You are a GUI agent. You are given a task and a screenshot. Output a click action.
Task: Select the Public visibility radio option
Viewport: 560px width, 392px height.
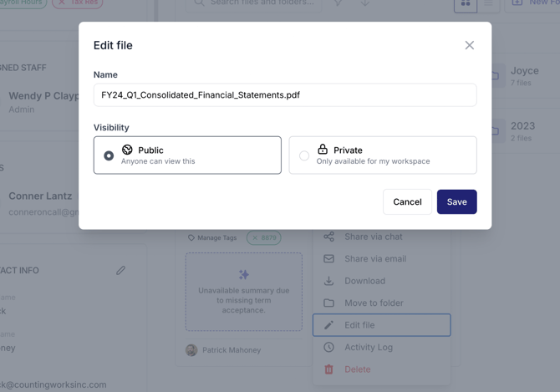109,155
